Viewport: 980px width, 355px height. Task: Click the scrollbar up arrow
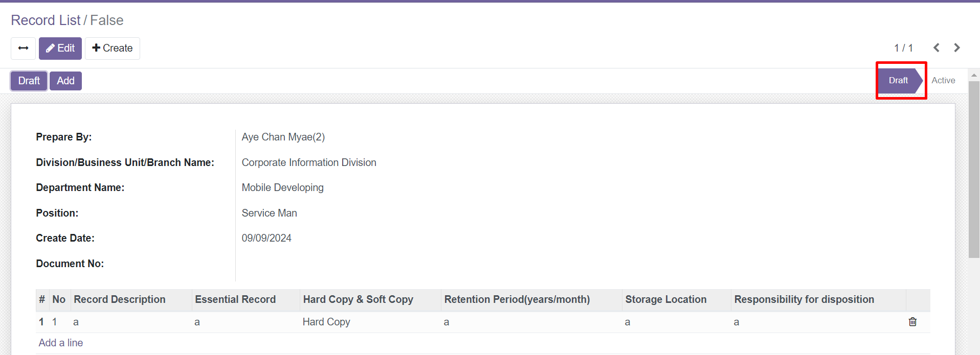point(974,75)
